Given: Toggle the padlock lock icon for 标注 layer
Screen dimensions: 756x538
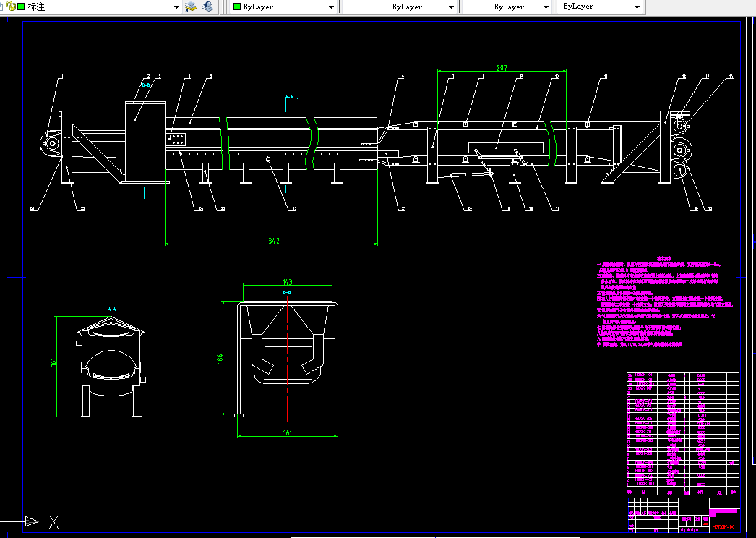Looking at the screenshot, I should [11, 7].
